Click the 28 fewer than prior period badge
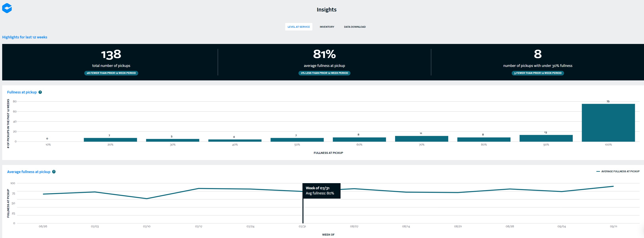The image size is (644, 238). (x=111, y=73)
